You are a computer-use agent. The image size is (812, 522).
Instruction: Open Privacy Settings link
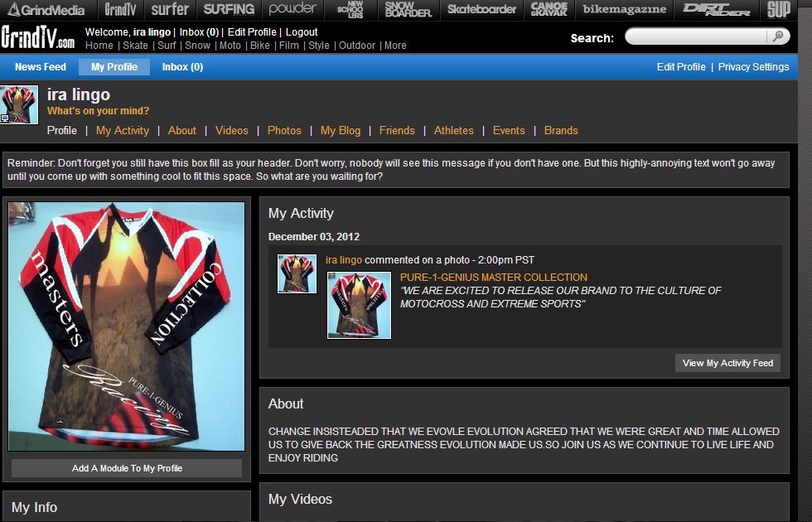click(x=753, y=67)
